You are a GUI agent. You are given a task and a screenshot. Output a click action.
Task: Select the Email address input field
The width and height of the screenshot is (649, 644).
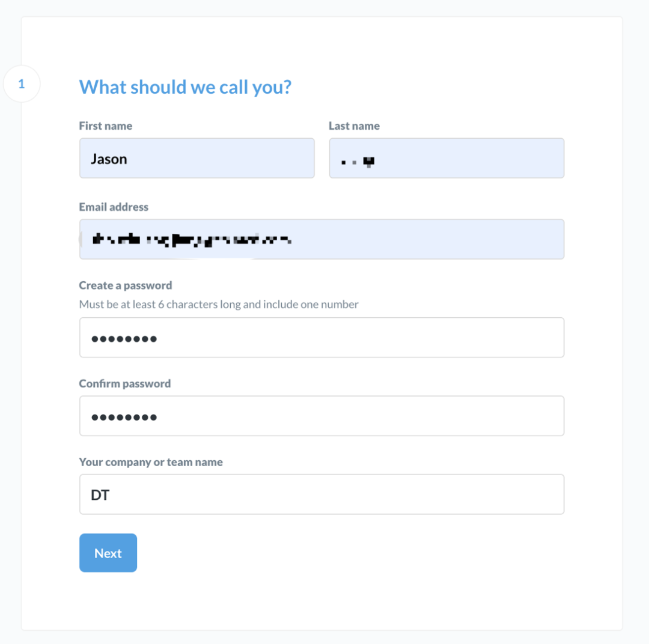321,239
